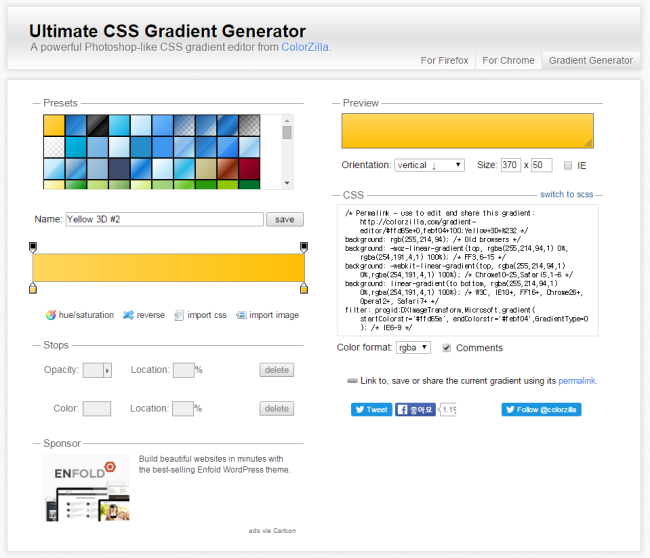Click the Ultimate CSS Gradient Generator title

point(167,32)
